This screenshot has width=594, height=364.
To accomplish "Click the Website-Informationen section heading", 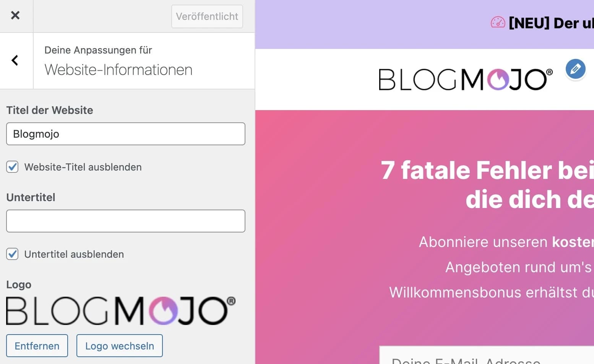I will (118, 70).
